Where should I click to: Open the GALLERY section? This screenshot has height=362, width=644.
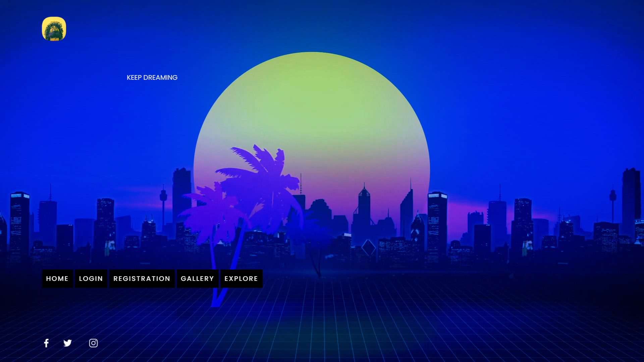(x=197, y=279)
